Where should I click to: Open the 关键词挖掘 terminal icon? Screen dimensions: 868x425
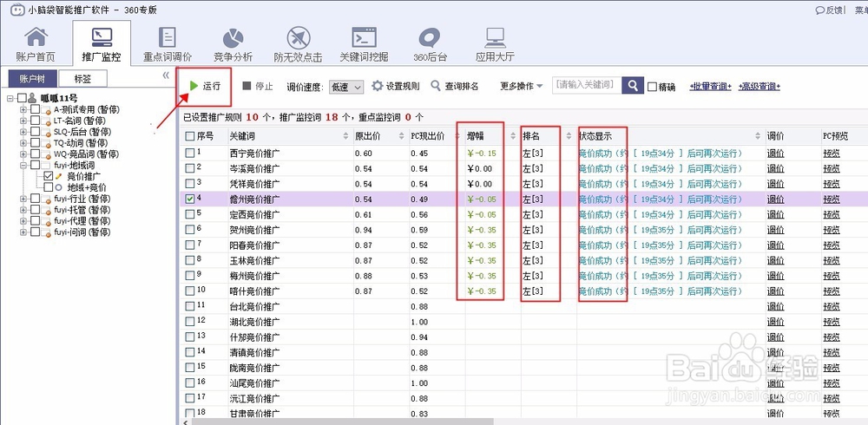[365, 37]
